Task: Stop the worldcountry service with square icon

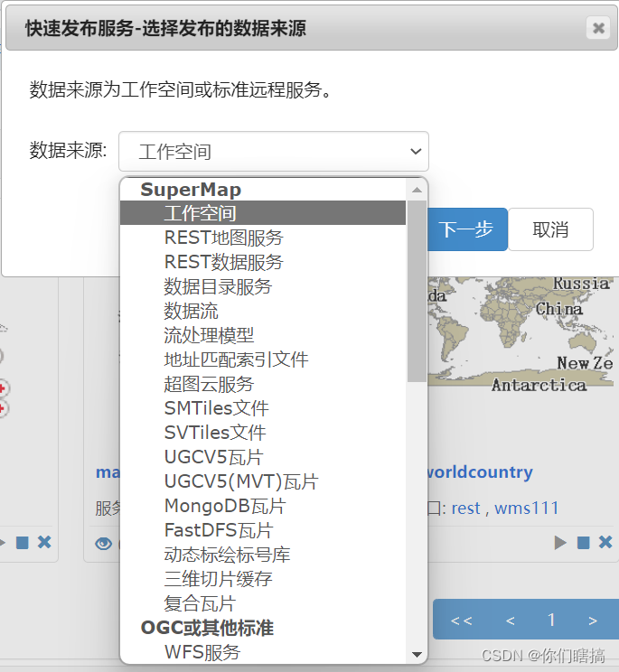Action: pos(584,543)
